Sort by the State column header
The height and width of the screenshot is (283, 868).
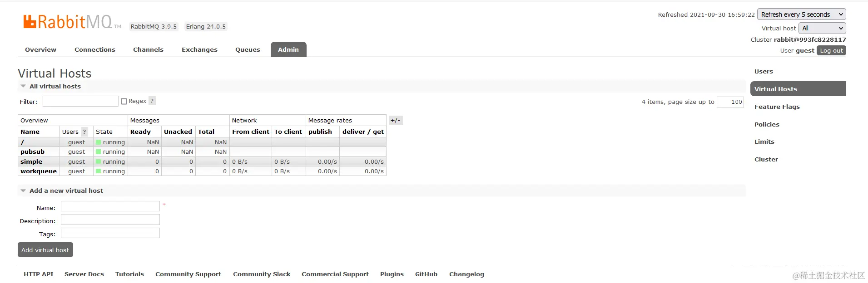coord(104,132)
